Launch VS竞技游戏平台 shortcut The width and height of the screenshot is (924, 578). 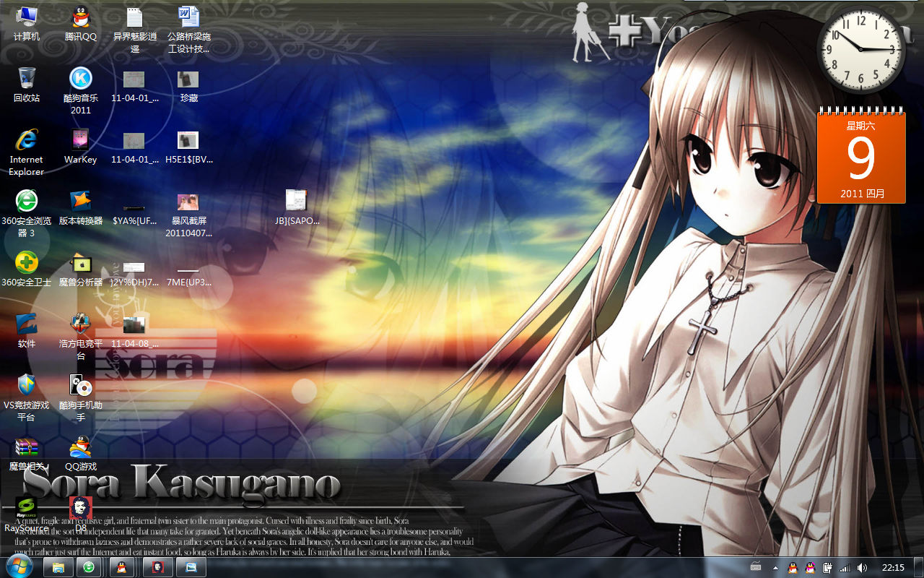click(x=27, y=398)
